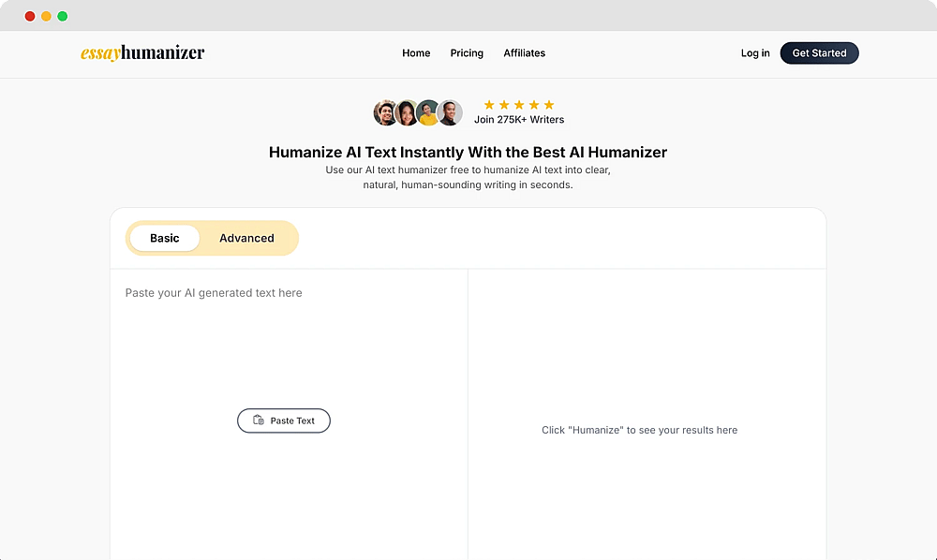
Task: Click the first writer avatar
Action: point(385,112)
